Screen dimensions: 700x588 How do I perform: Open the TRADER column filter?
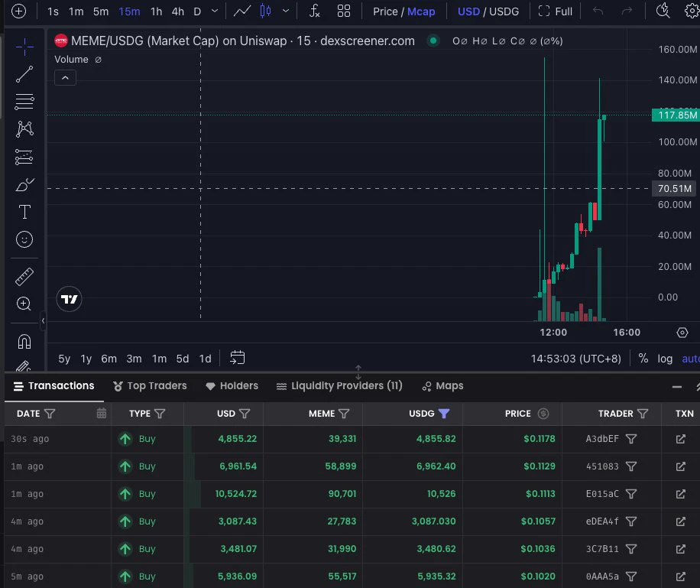click(x=643, y=414)
